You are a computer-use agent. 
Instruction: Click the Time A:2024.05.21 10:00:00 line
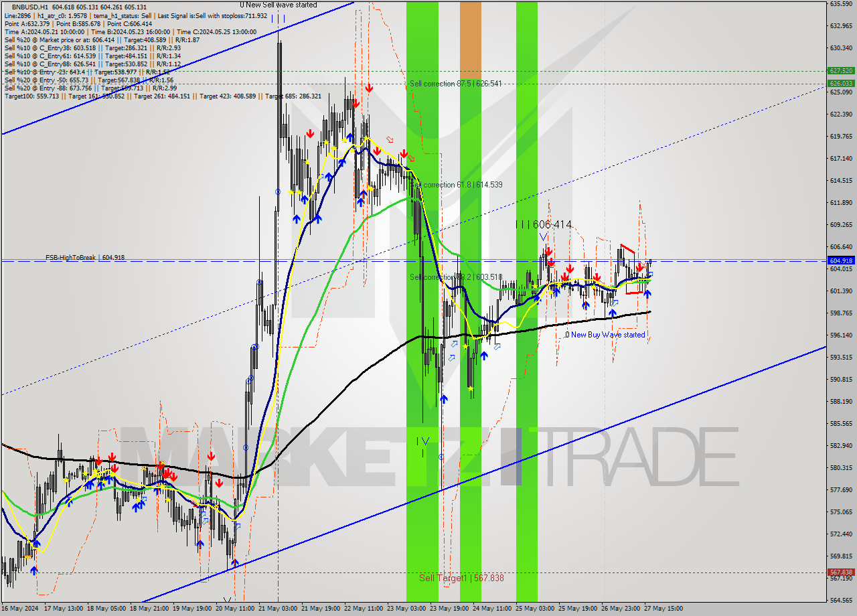[x=131, y=31]
